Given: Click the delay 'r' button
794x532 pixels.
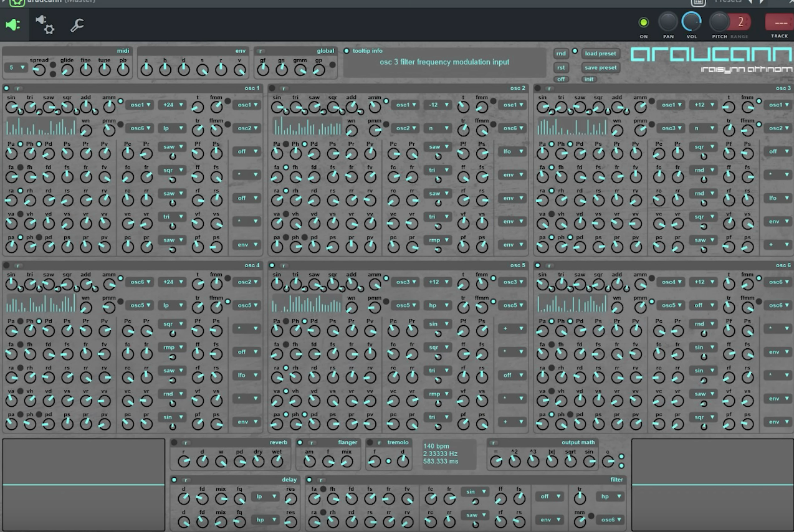Looking at the screenshot, I should pos(185,480).
